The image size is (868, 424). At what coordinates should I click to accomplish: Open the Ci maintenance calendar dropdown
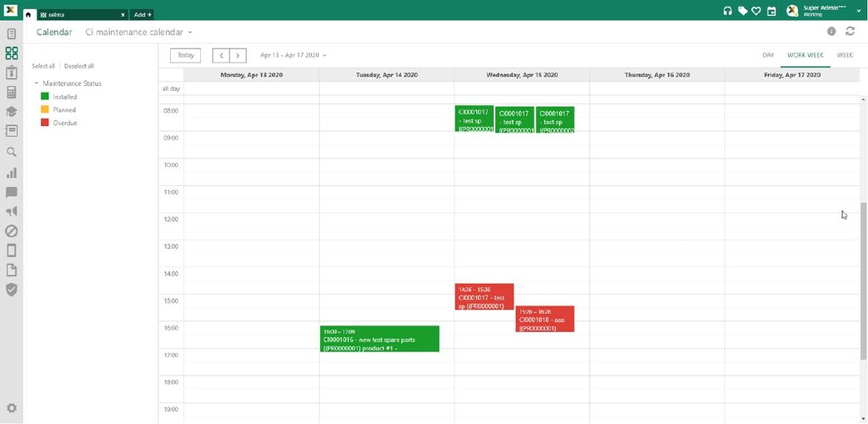click(x=139, y=33)
